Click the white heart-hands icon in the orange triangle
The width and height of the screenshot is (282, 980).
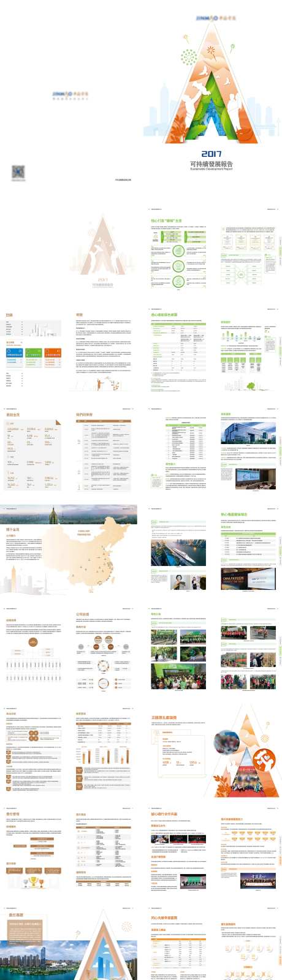[x=264, y=762]
